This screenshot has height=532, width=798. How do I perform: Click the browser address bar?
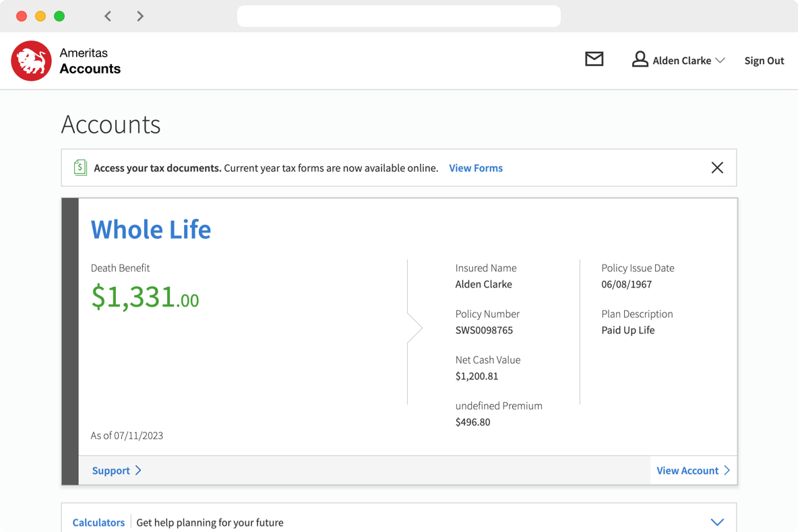pyautogui.click(x=398, y=16)
